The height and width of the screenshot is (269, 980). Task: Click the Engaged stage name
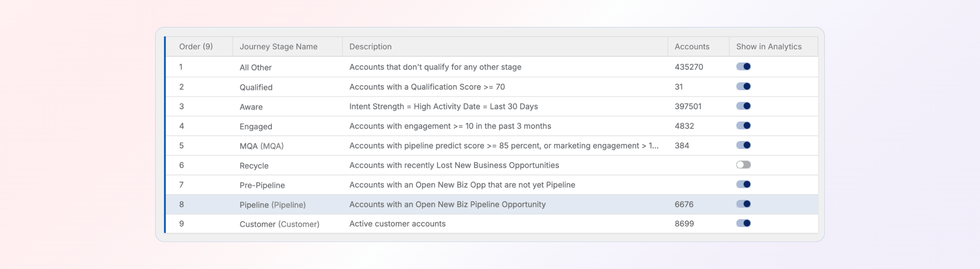click(256, 126)
